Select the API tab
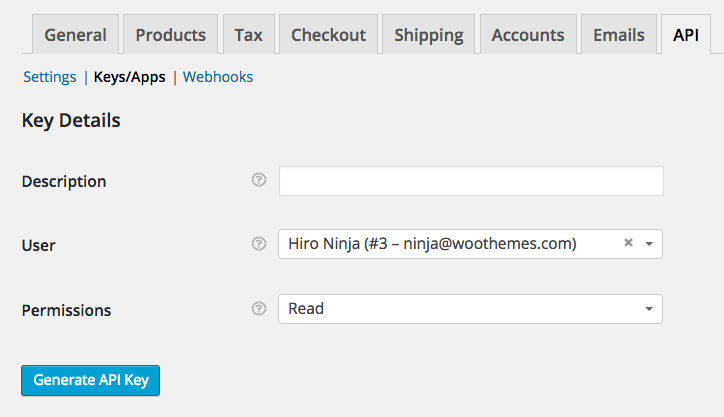The width and height of the screenshot is (724, 417). pos(686,35)
